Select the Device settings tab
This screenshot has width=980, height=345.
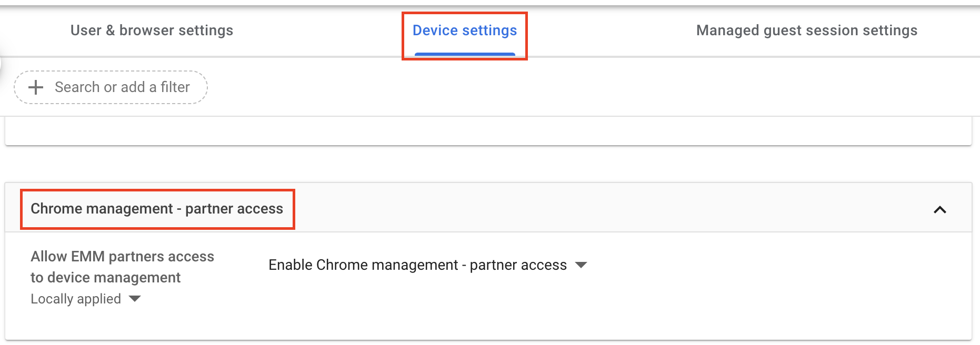point(464,30)
